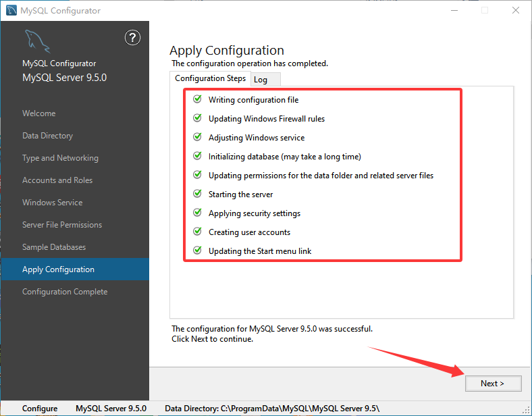
Task: Click the MySQL Configurator title bar icon
Action: [x=11, y=10]
